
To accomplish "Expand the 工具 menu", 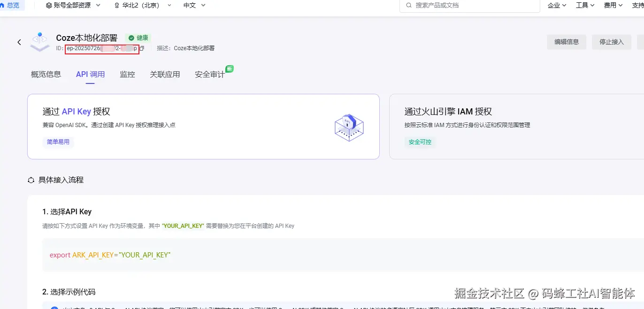I will pyautogui.click(x=585, y=5).
